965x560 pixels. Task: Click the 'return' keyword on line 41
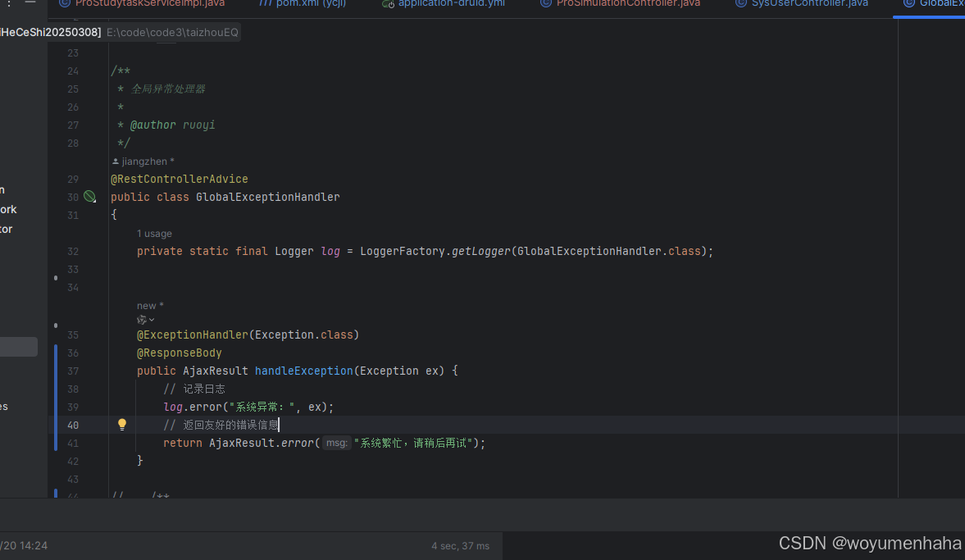[183, 443]
